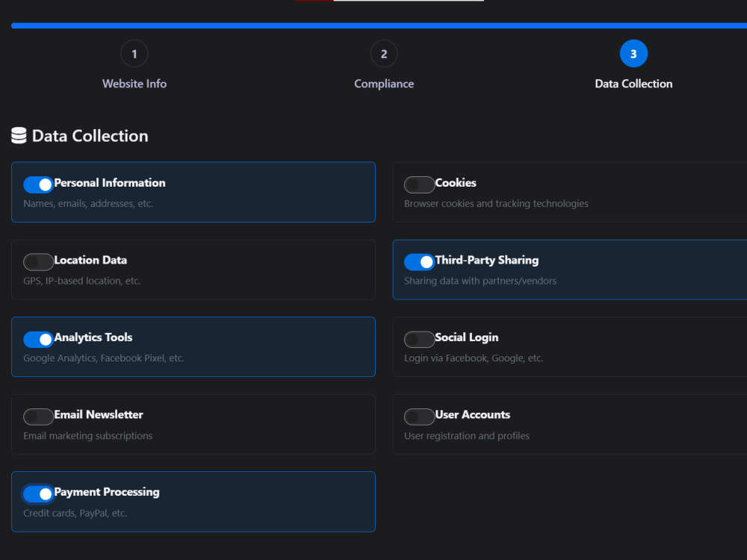The image size is (747, 560).
Task: Open the Website Info step label
Action: click(134, 84)
